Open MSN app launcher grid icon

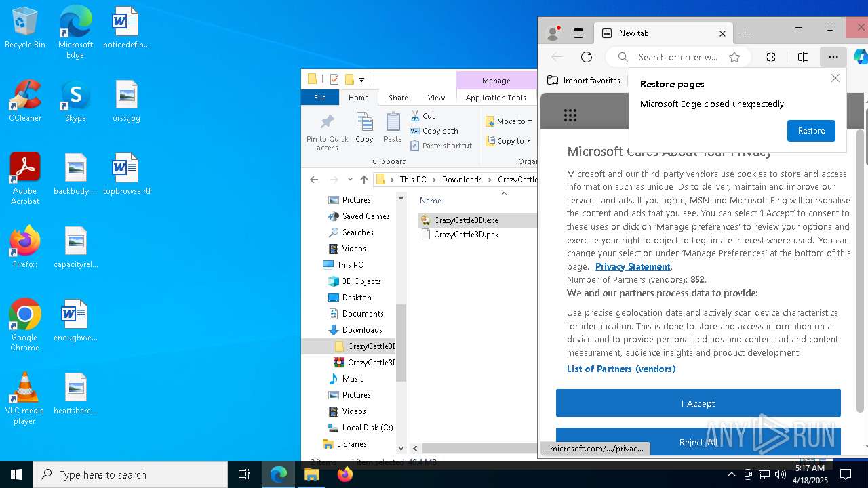click(570, 115)
